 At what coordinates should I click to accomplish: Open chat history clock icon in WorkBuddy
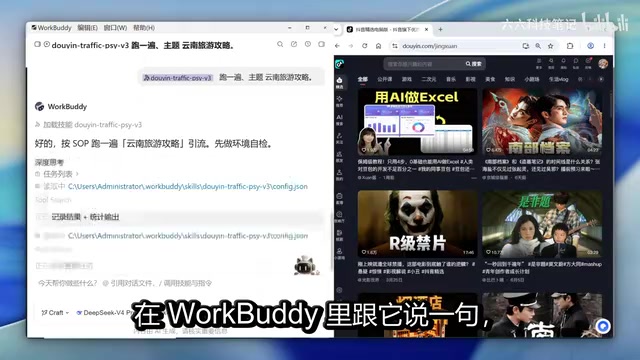click(x=308, y=44)
